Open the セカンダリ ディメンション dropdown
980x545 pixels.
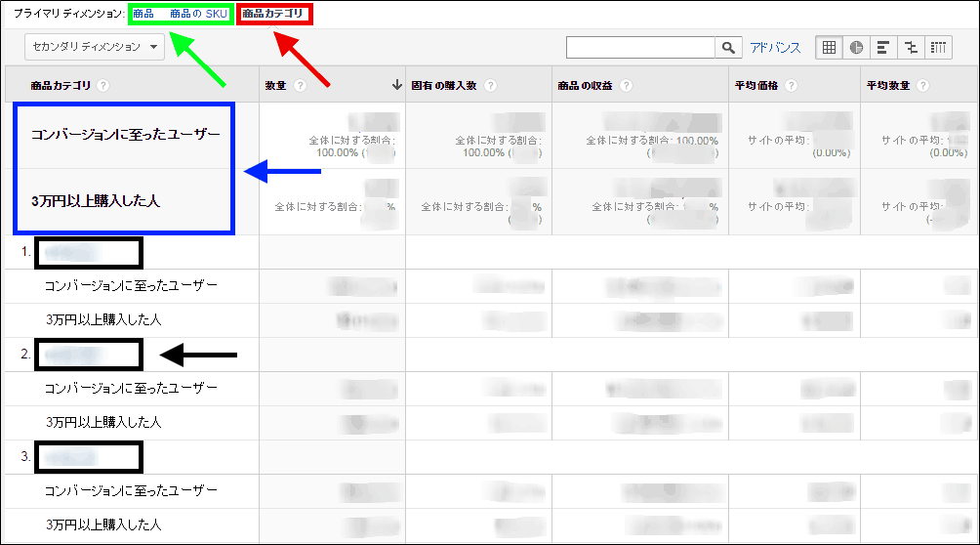pyautogui.click(x=95, y=47)
